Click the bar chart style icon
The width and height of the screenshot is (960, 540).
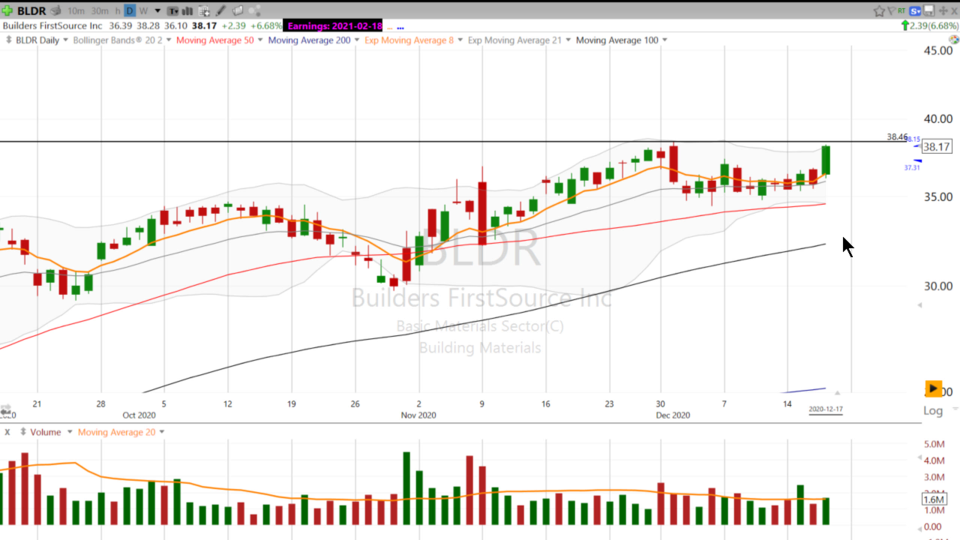pos(187,11)
